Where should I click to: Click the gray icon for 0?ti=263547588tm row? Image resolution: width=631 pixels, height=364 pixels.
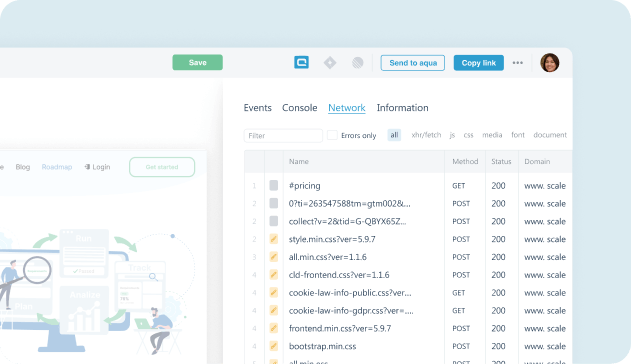pyautogui.click(x=274, y=203)
